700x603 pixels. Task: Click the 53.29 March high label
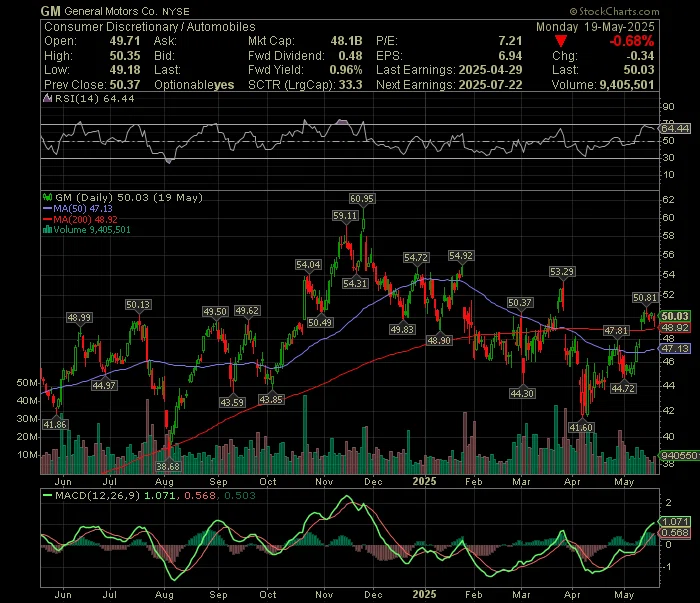(x=562, y=271)
